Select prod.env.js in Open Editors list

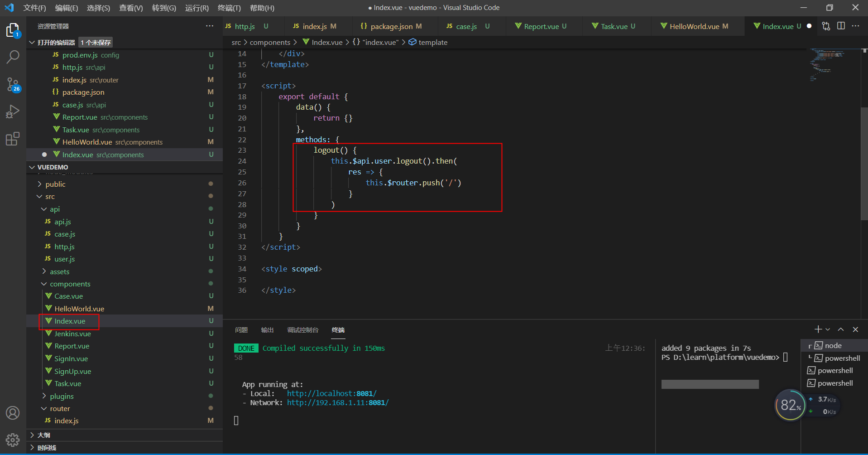tap(125, 55)
